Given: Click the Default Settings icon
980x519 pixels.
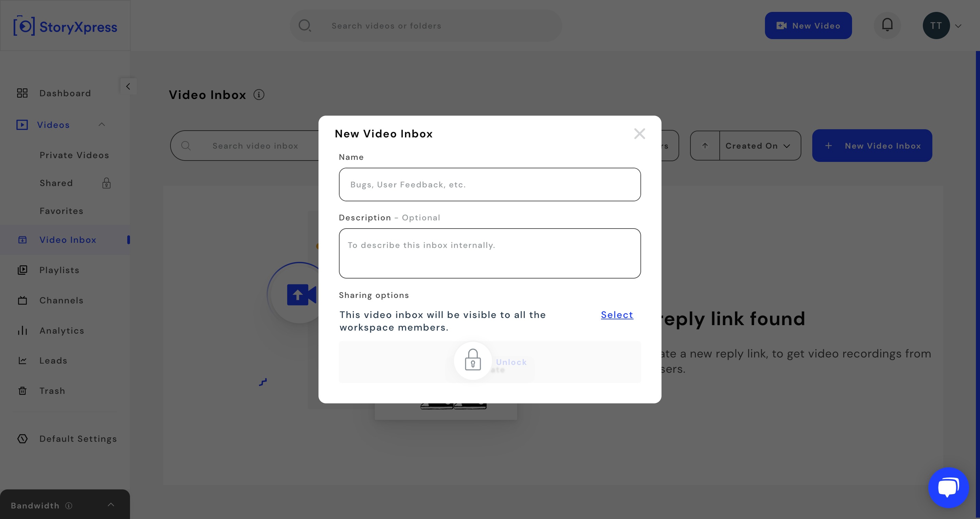Looking at the screenshot, I should [22, 439].
